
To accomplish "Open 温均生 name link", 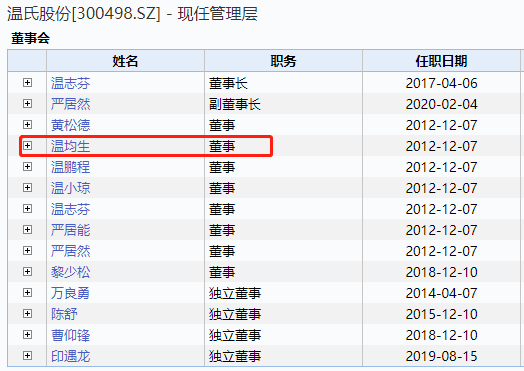I will (x=71, y=146).
